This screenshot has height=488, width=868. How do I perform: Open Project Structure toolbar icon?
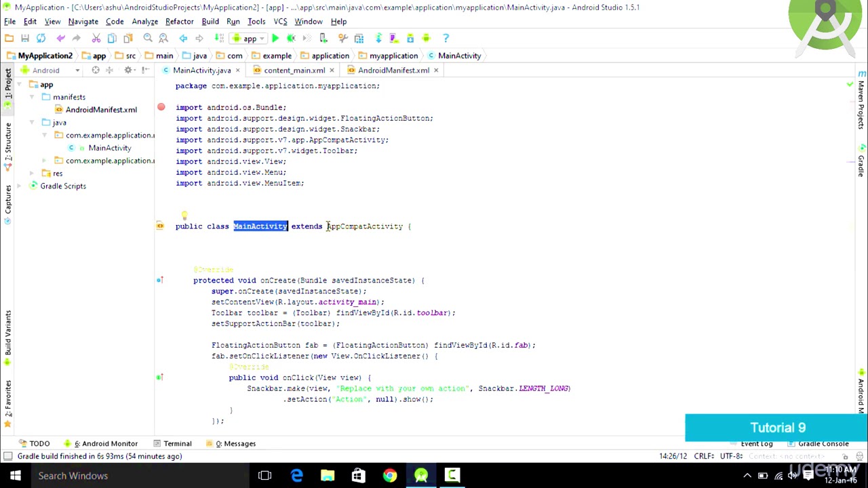[x=359, y=39]
